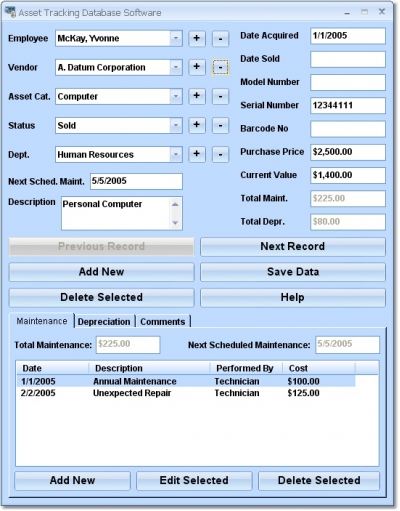Click the Save Data button
Screen dimensions: 400x511
(x=293, y=272)
